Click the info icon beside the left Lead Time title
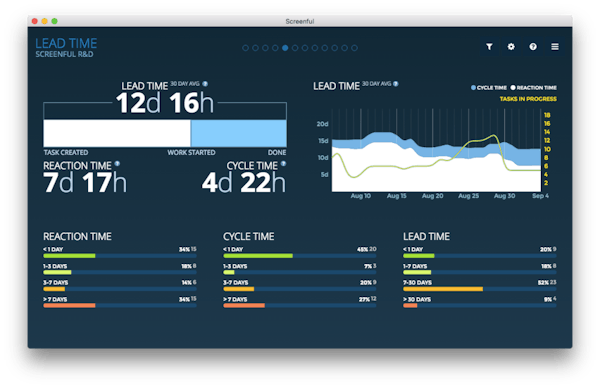The height and width of the screenshot is (388, 600). 205,83
